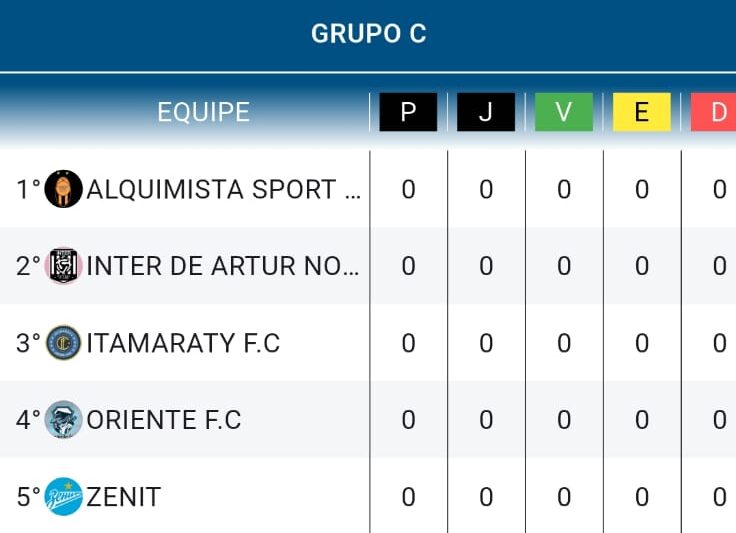Click the Alquimista Sport team crest
This screenshot has height=533, width=736.
(63, 189)
